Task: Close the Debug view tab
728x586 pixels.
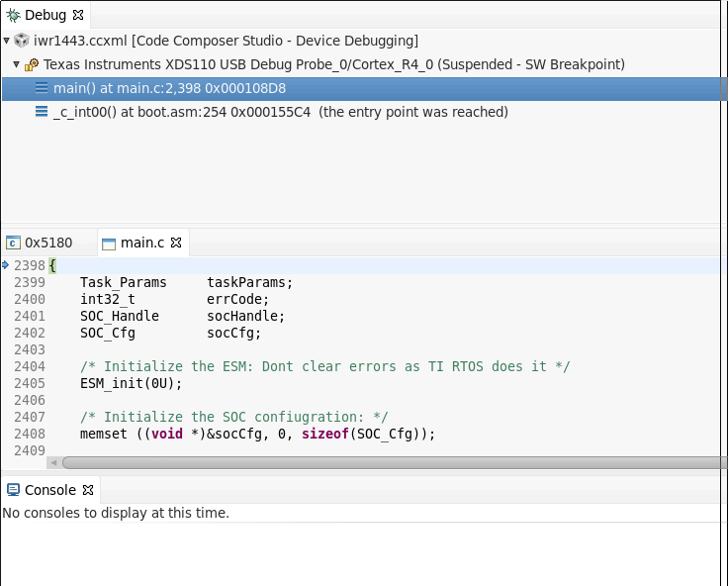Action: pos(78,16)
